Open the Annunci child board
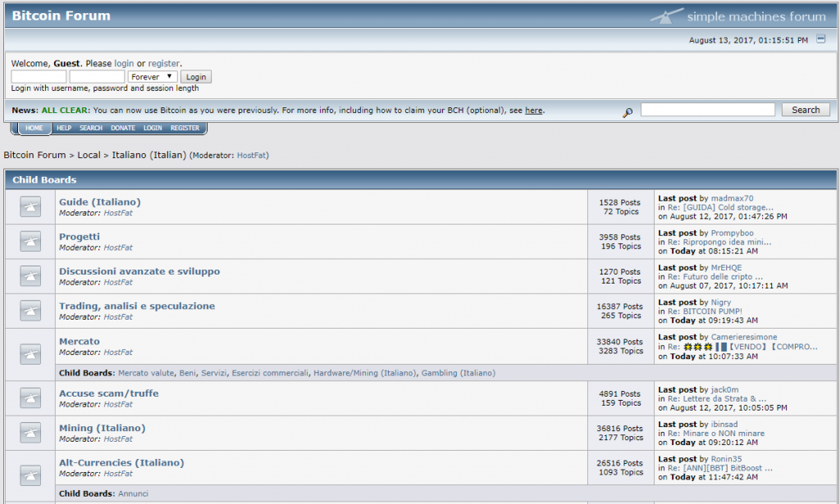 tap(133, 493)
